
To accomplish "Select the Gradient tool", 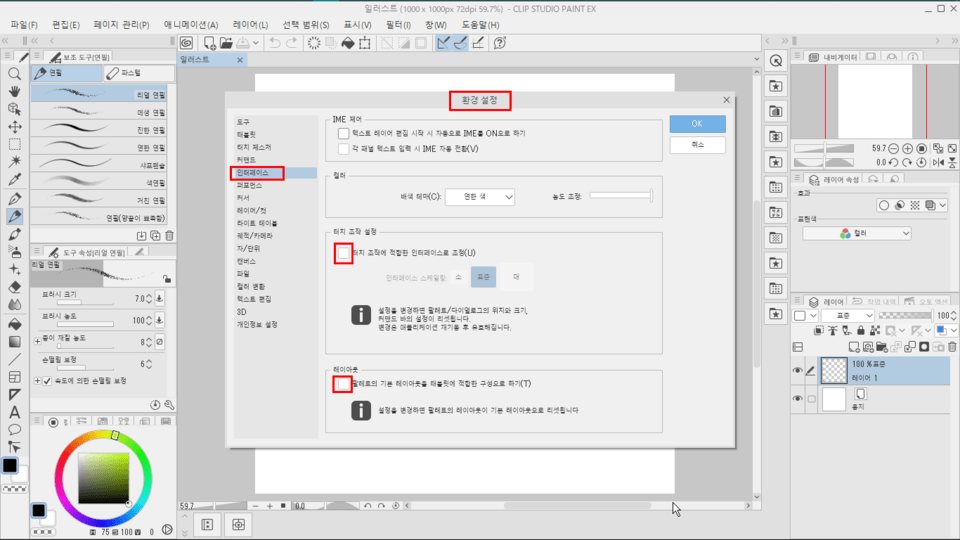I will pyautogui.click(x=15, y=342).
